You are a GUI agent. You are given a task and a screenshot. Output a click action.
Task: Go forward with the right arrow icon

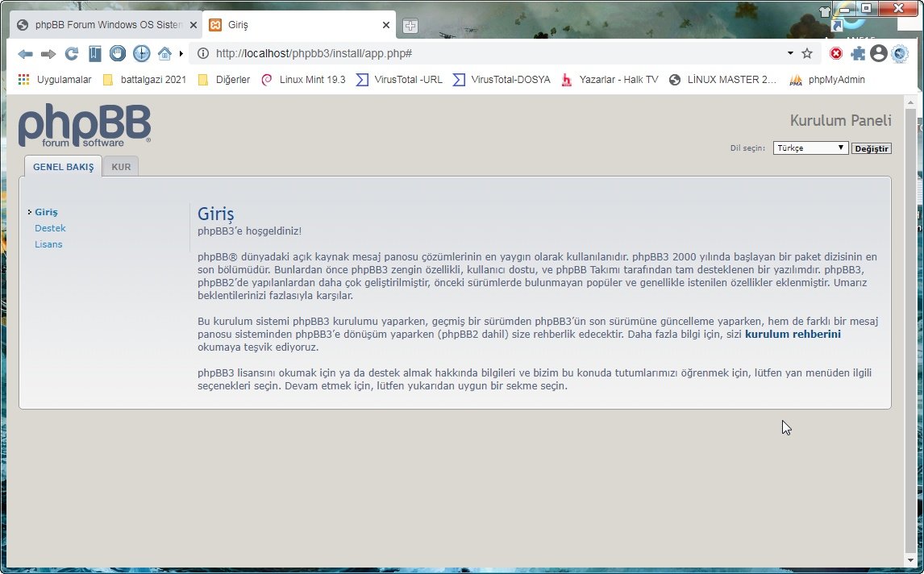48,54
